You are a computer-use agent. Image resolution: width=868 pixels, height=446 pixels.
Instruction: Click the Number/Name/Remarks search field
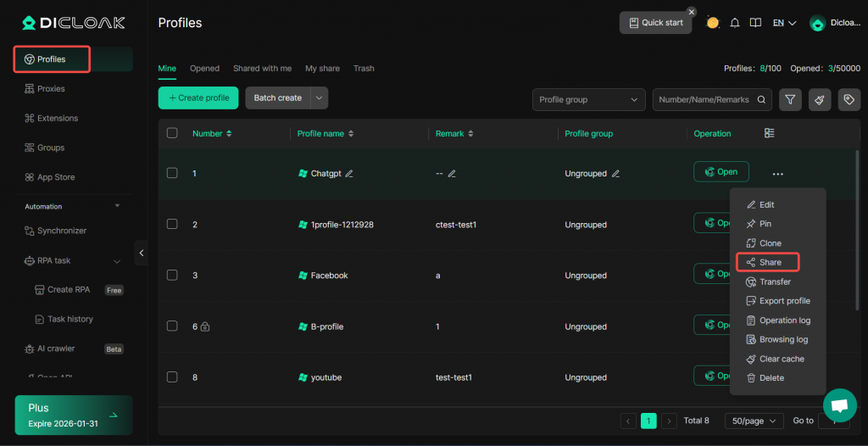click(704, 99)
